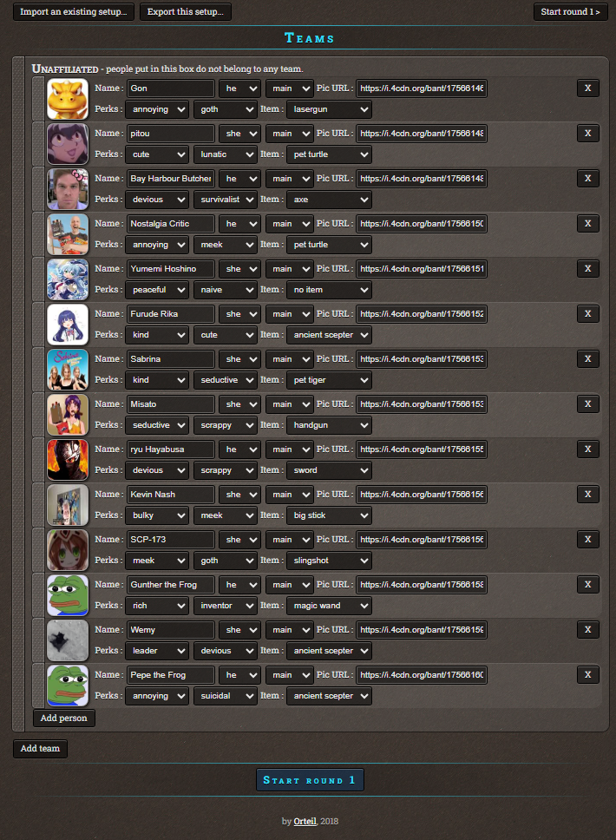
Task: Click the drag handle beside pitou's row
Action: (38, 144)
